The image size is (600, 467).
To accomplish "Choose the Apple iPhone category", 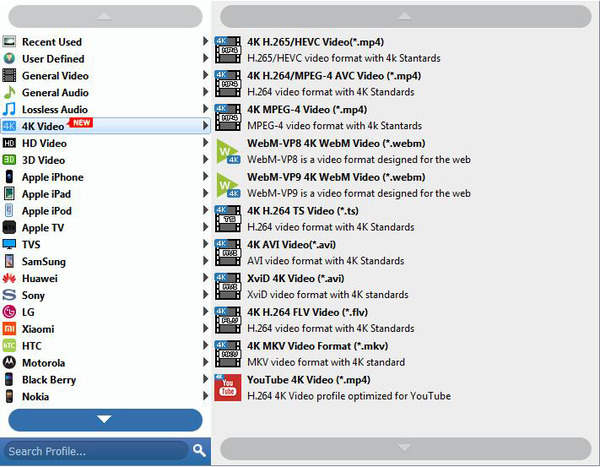I will click(52, 177).
